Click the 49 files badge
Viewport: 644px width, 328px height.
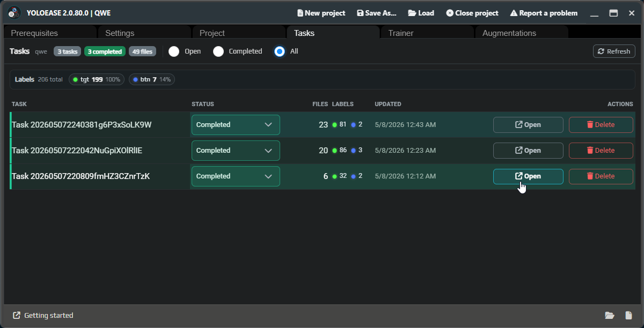[x=142, y=51]
